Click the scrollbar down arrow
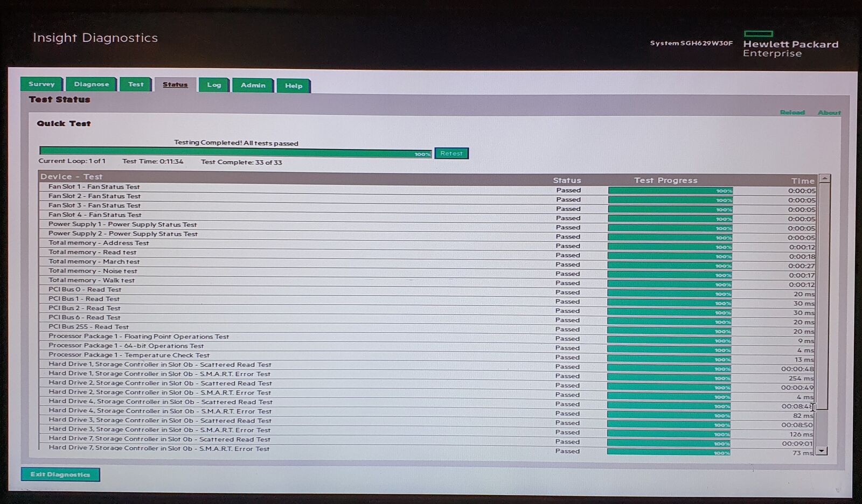Image resolution: width=862 pixels, height=504 pixels. click(x=821, y=451)
